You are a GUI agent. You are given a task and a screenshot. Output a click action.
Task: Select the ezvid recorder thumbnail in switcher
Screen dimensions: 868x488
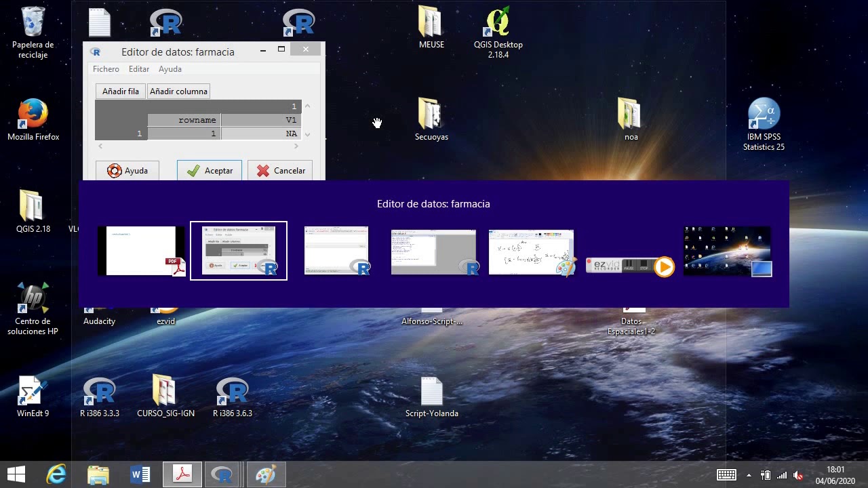coord(629,266)
